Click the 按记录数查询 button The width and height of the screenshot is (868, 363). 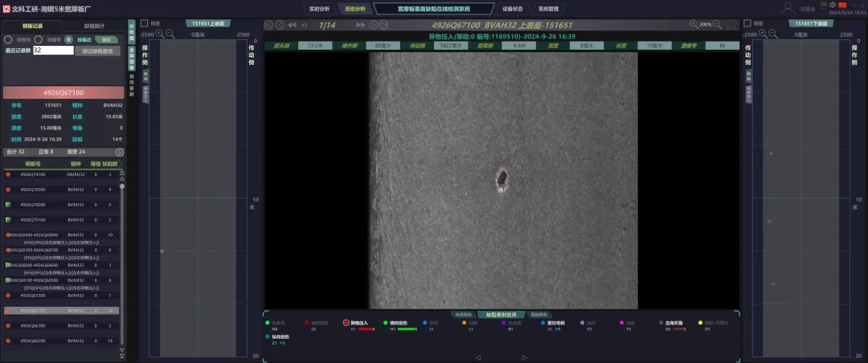coord(97,51)
